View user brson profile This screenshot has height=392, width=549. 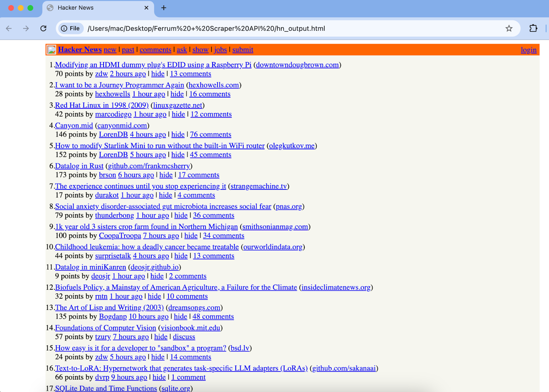(107, 175)
